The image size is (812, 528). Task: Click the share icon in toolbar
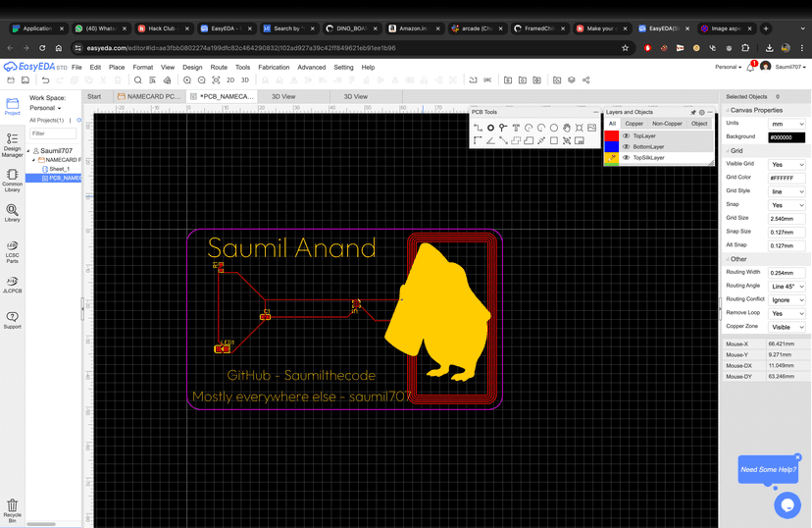click(x=585, y=80)
